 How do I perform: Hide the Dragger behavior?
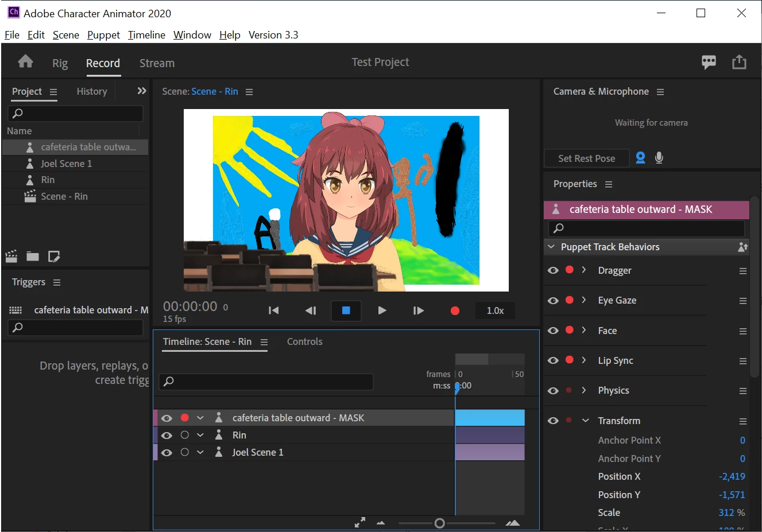click(553, 270)
